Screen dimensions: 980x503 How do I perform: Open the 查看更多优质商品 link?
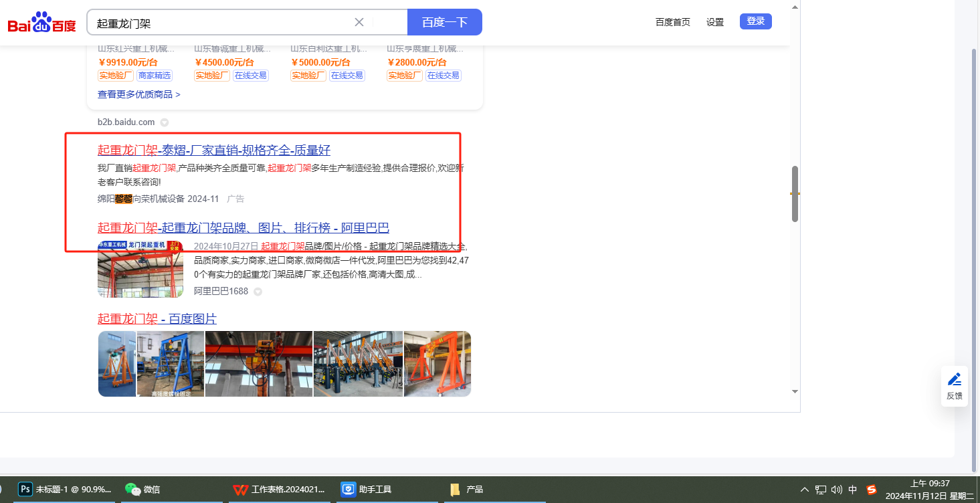pyautogui.click(x=138, y=94)
